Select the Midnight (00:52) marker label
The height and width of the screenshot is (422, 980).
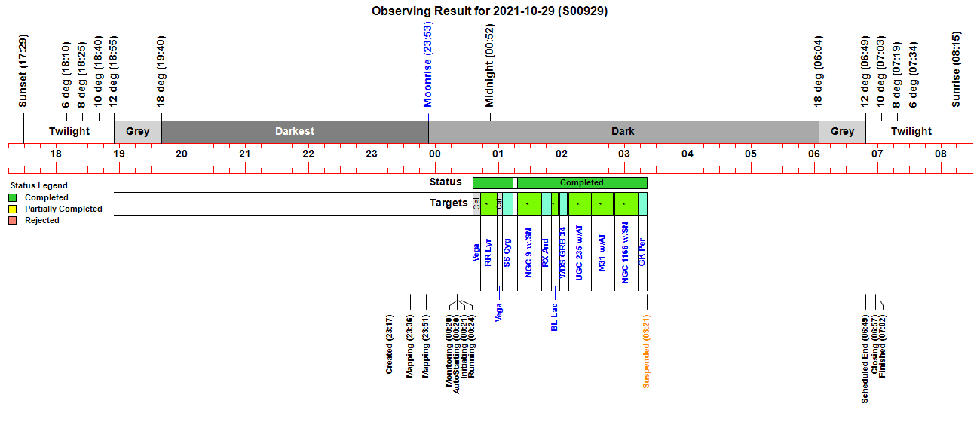pos(490,66)
